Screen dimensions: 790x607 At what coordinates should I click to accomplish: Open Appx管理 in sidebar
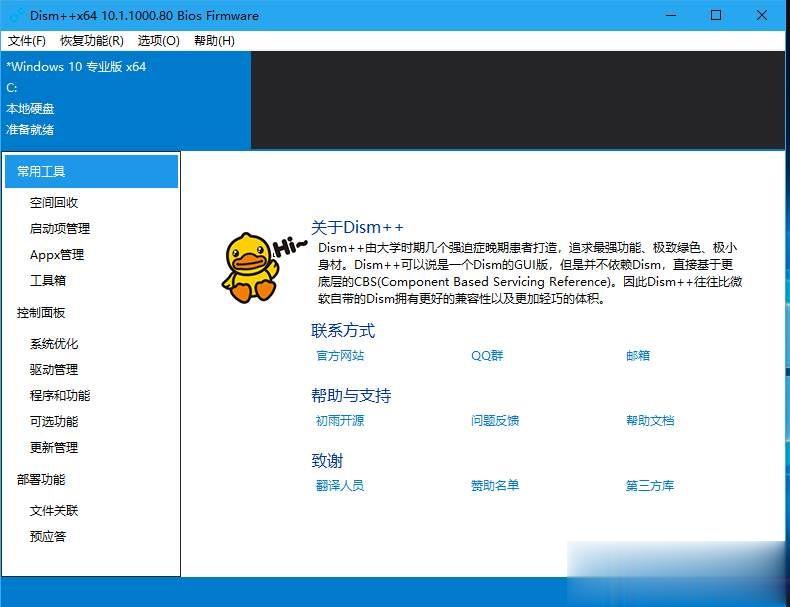[57, 255]
